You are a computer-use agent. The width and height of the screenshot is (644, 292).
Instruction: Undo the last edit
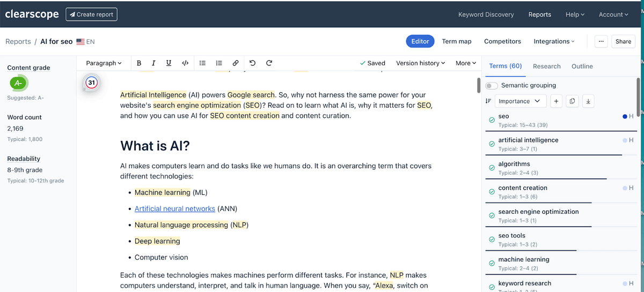point(252,63)
